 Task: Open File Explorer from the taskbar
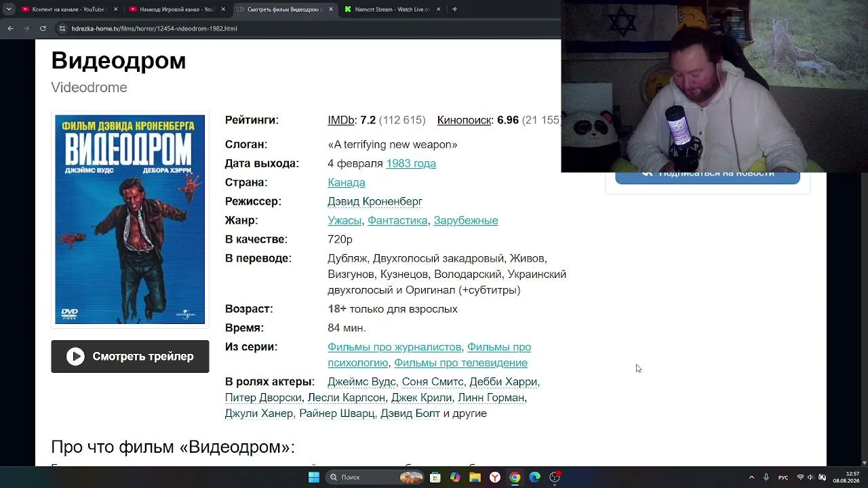point(475,477)
